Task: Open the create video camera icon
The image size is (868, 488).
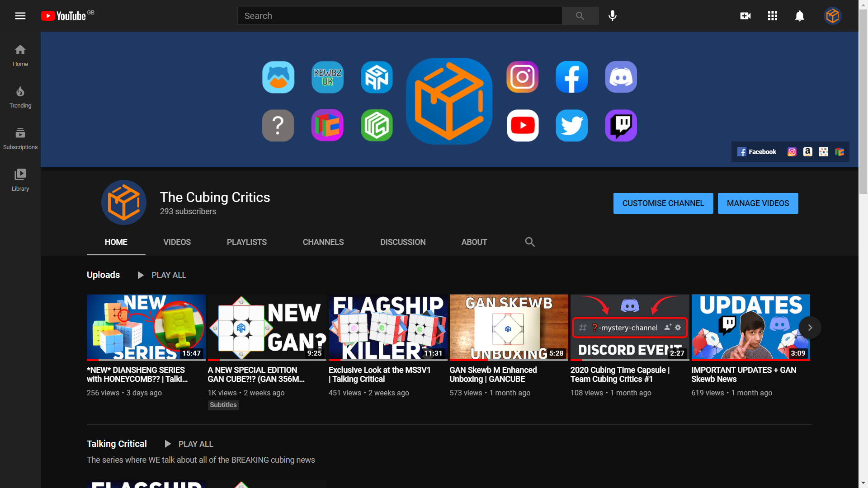Action: 745,16
